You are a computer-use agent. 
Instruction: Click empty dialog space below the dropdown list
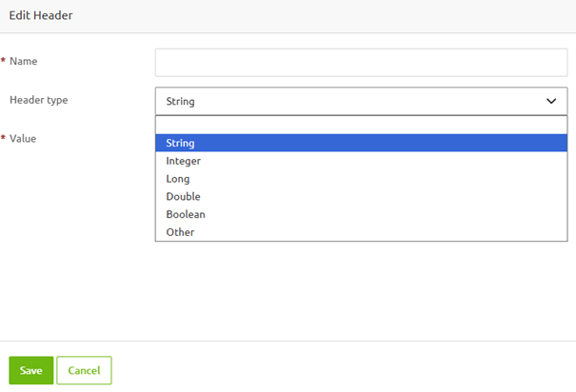[x=361, y=290]
